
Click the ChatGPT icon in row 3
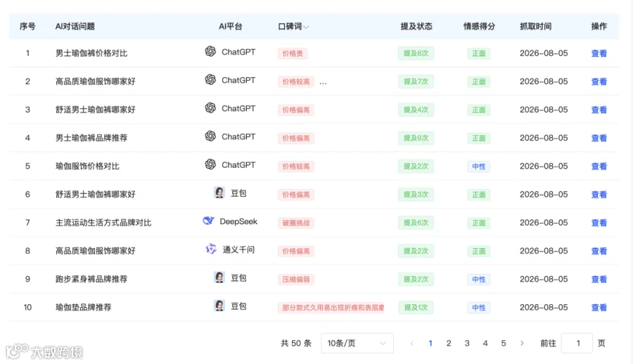coord(210,108)
